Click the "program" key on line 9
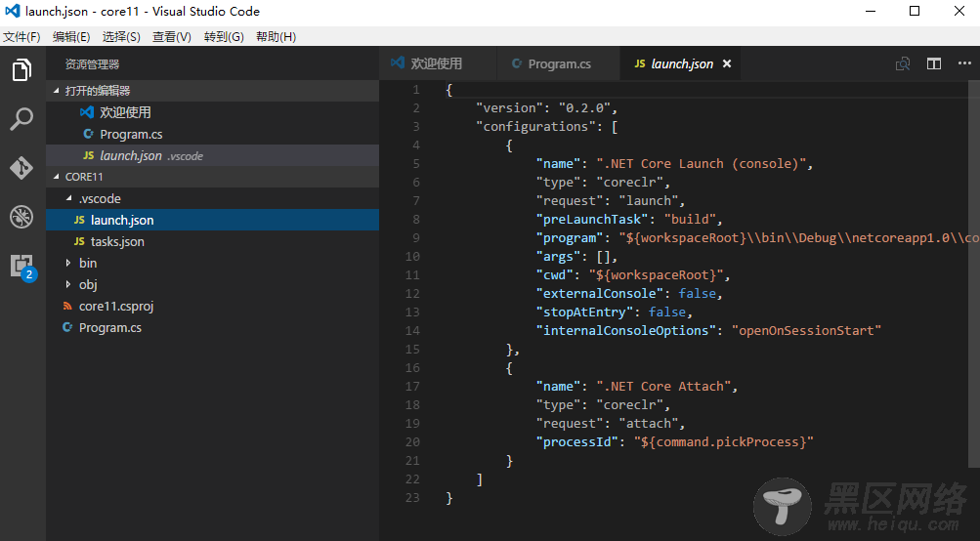The height and width of the screenshot is (541, 980). click(570, 238)
